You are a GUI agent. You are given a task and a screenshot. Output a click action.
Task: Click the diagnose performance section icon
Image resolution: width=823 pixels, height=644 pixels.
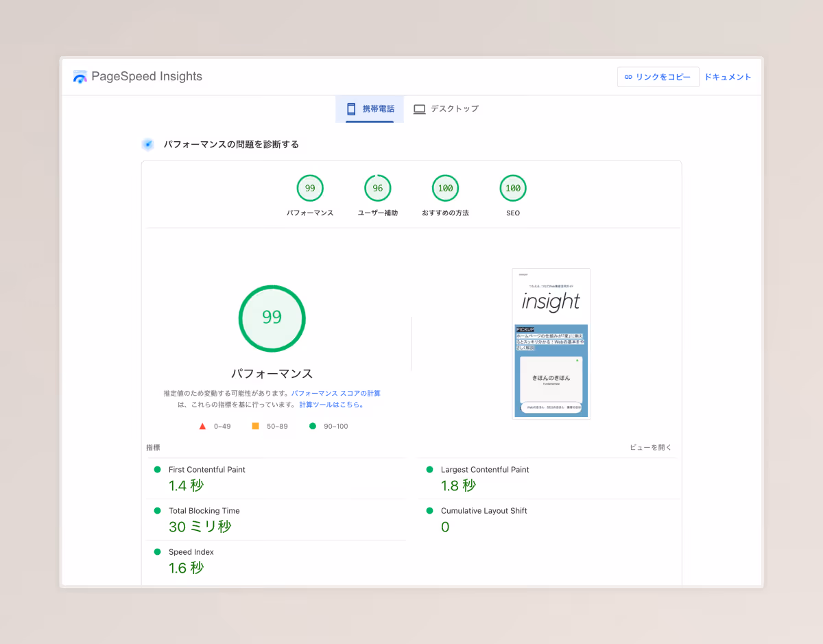click(x=147, y=144)
